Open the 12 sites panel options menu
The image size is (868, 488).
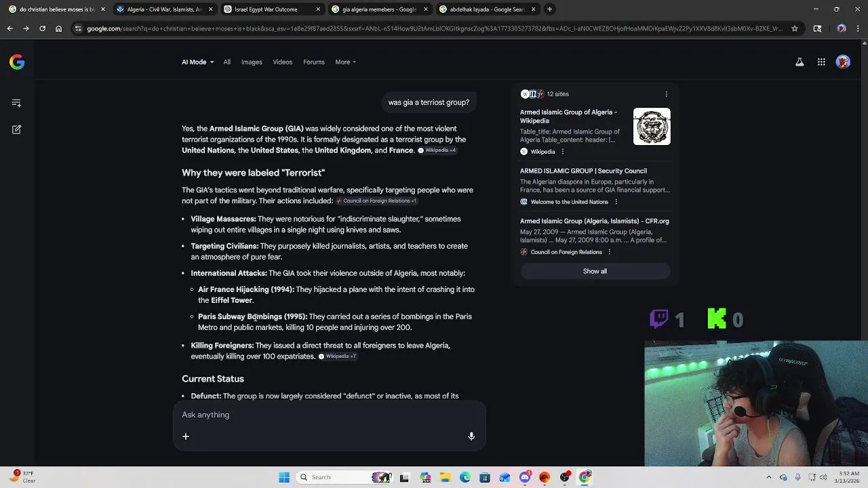[x=666, y=94]
